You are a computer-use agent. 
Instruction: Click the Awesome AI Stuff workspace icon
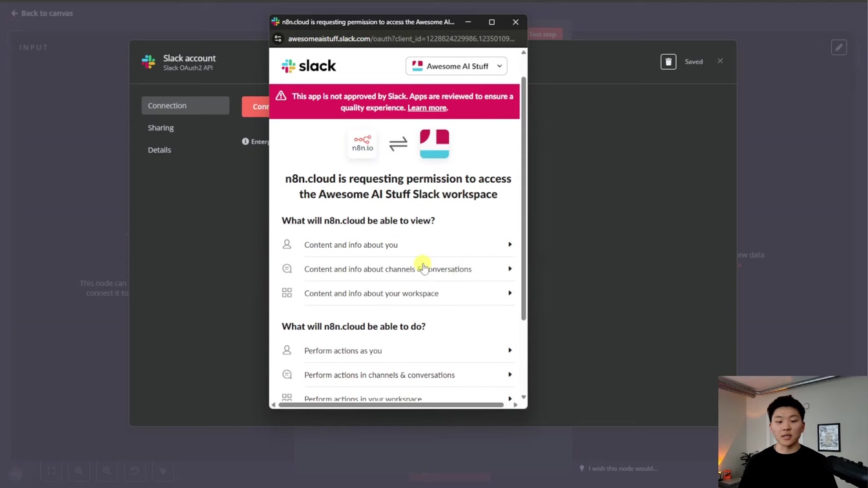pos(435,143)
